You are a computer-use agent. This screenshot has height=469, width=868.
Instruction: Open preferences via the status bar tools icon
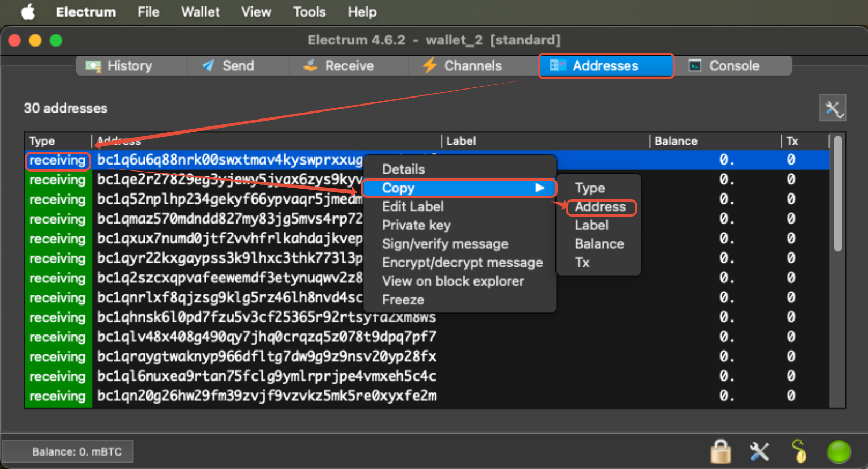click(759, 451)
